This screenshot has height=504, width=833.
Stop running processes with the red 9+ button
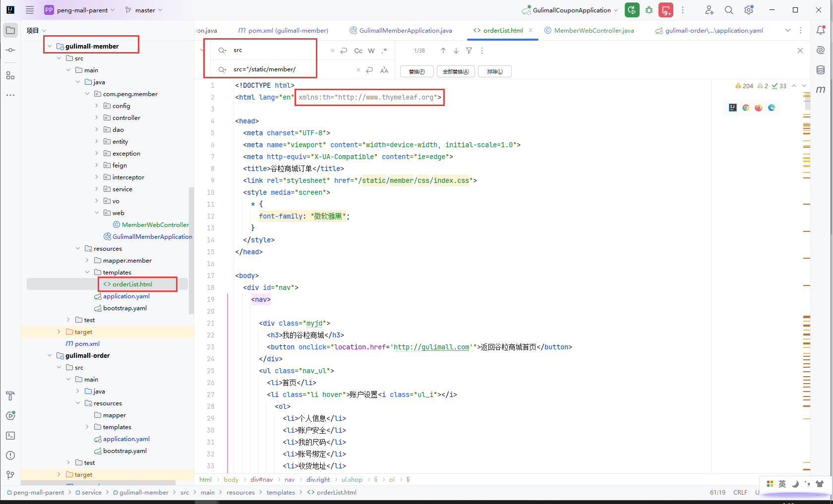pos(666,10)
